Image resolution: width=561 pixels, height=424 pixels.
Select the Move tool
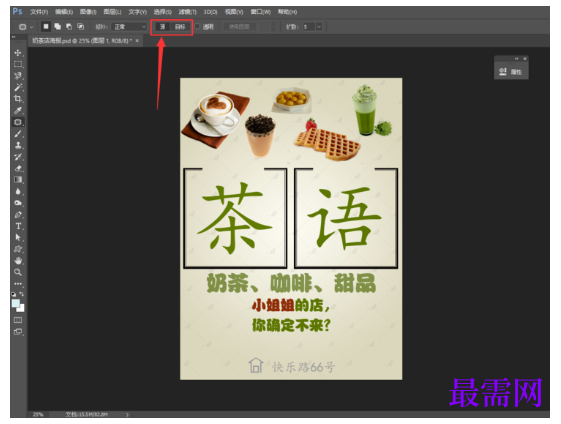point(18,53)
